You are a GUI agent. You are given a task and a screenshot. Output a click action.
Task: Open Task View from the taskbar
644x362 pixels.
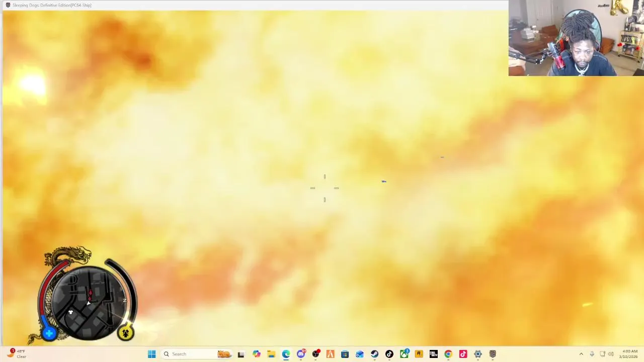(x=241, y=354)
